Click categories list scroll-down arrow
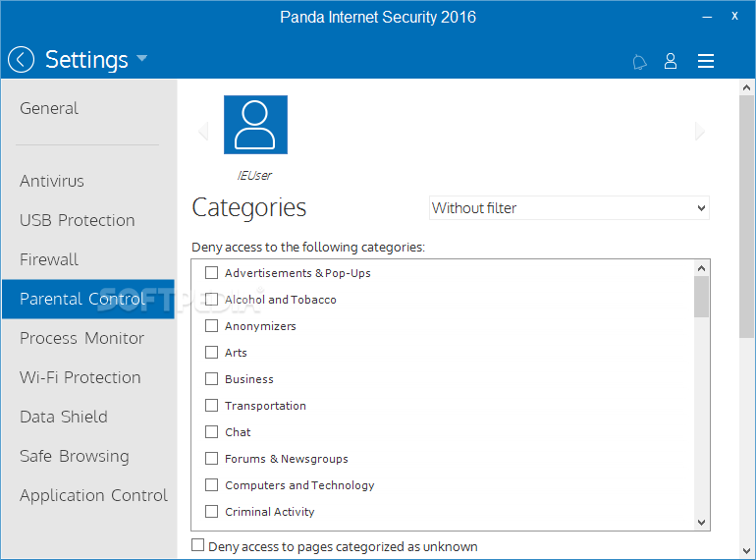 [702, 523]
